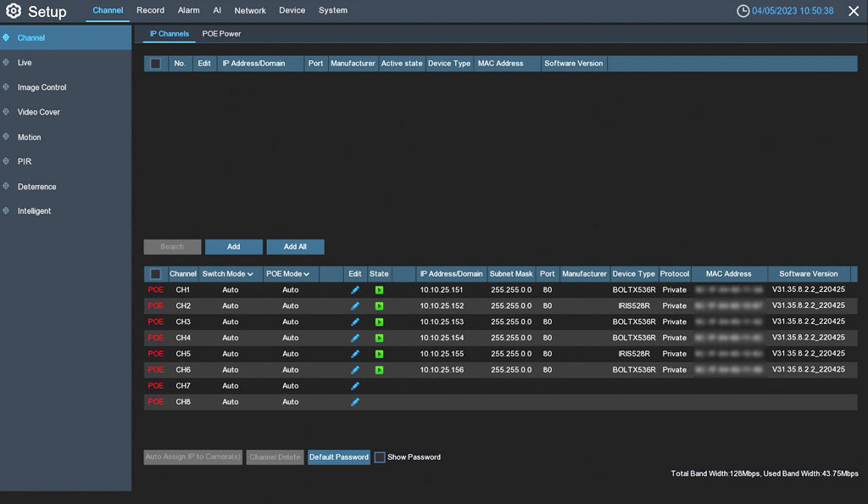Click the green state icon for CH2
The image size is (868, 504).
click(379, 305)
